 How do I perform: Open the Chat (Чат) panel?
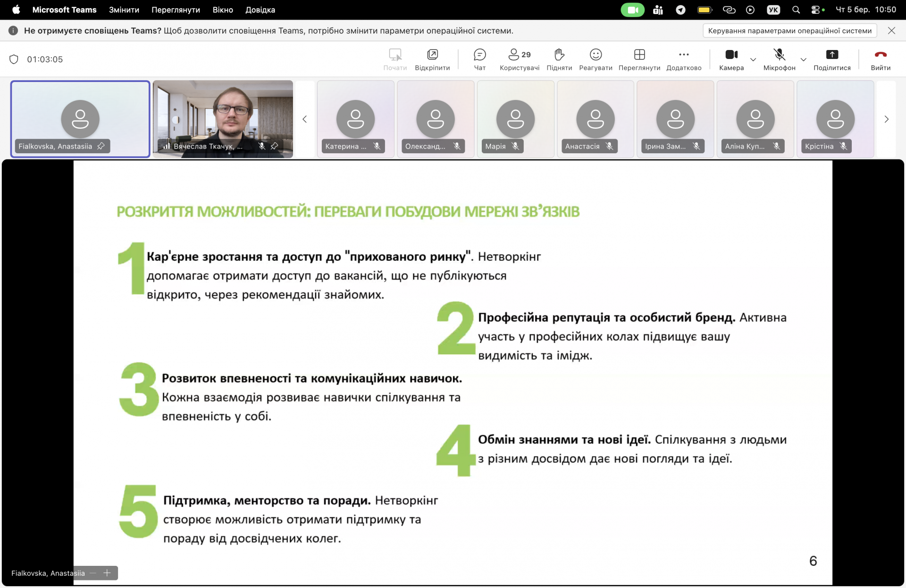pyautogui.click(x=479, y=59)
